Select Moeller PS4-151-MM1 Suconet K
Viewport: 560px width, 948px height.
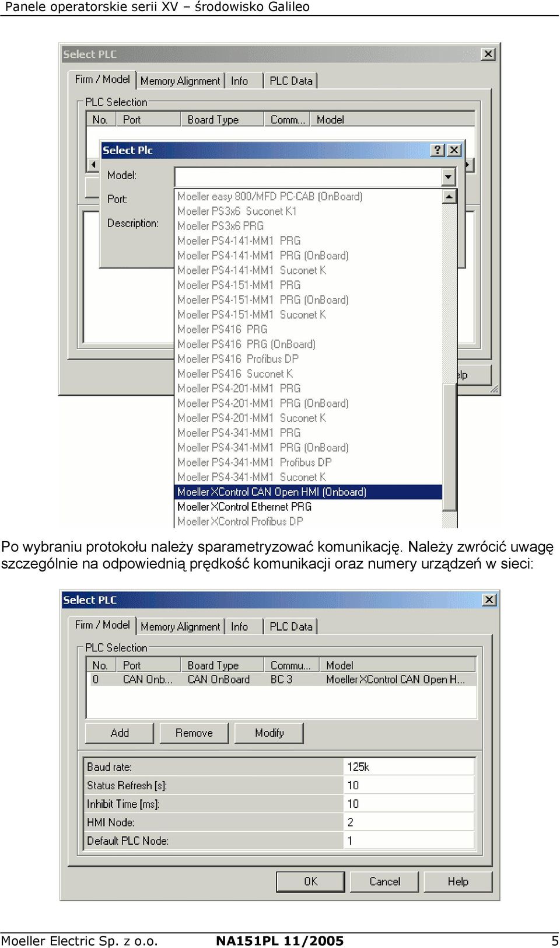click(309, 315)
